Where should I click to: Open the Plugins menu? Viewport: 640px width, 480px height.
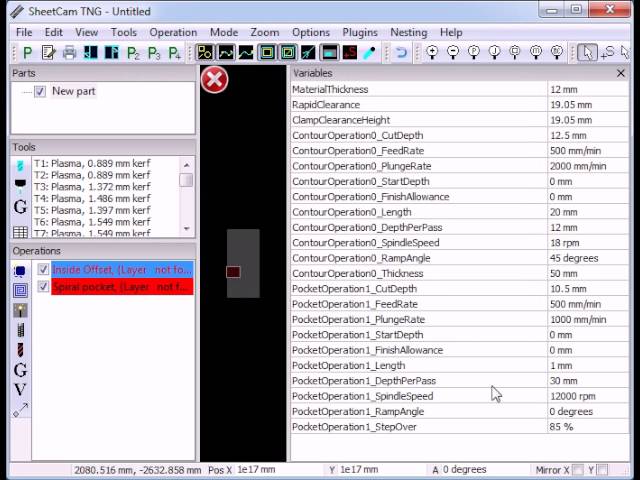360,32
